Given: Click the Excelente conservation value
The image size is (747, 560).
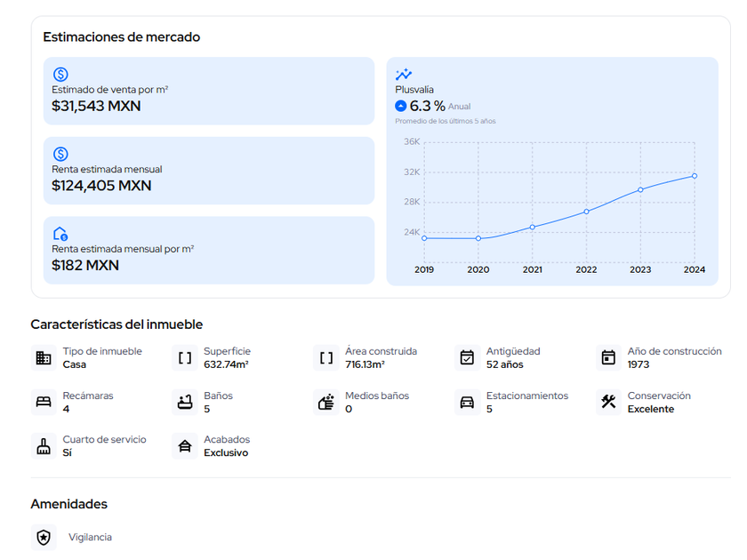Looking at the screenshot, I should coord(651,409).
